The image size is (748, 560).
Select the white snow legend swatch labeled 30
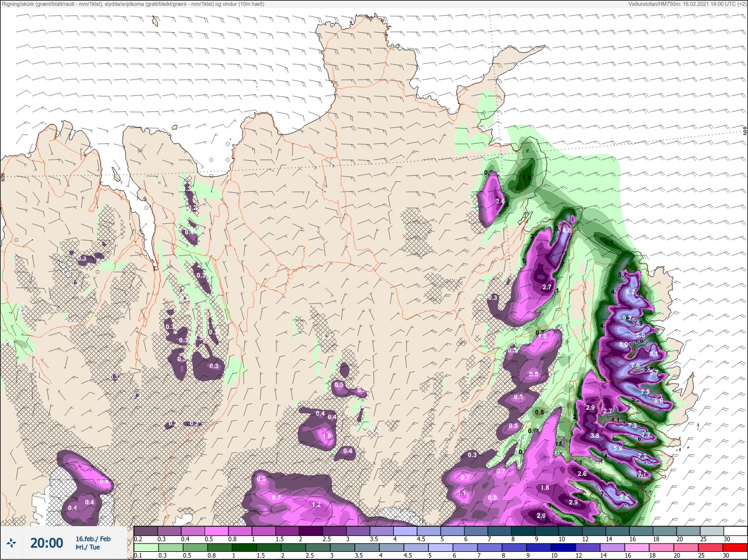tap(736, 531)
